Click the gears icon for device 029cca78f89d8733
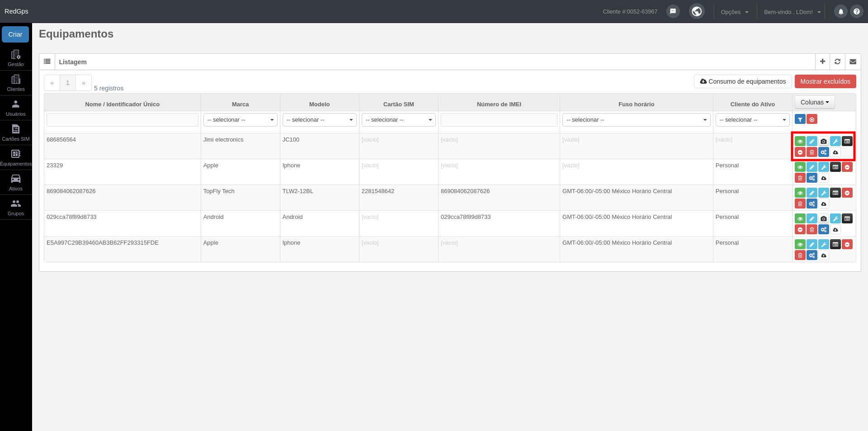Screen dimensions: 868x431 click(x=824, y=230)
